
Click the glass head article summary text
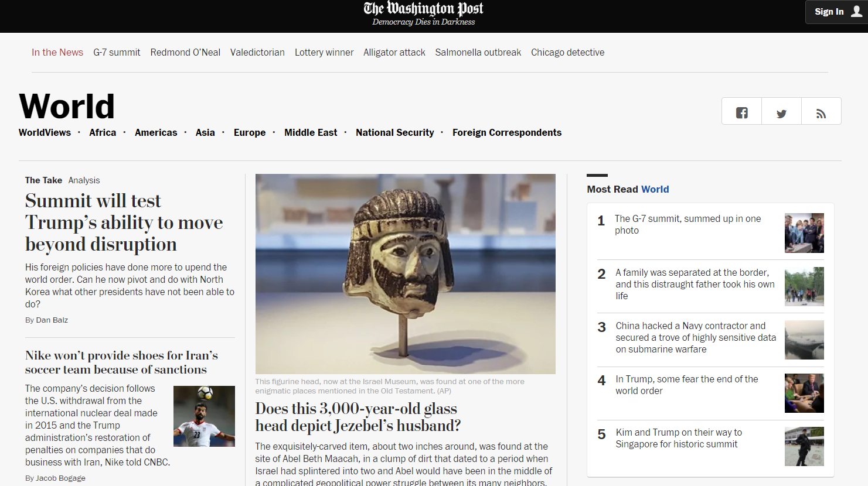[404, 464]
